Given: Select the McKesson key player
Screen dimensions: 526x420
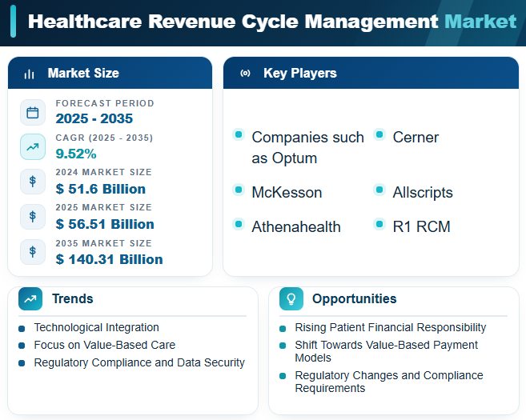Looking at the screenshot, I should [287, 193].
